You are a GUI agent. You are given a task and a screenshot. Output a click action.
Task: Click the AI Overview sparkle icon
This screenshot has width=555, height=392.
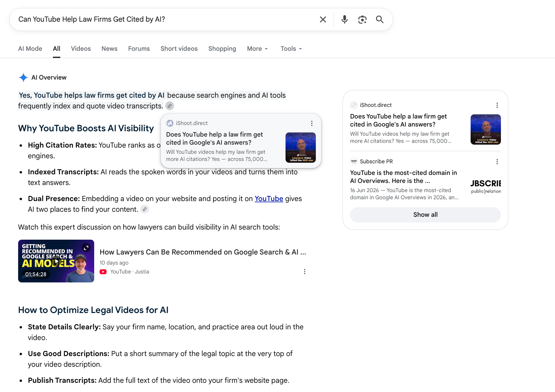(23, 78)
